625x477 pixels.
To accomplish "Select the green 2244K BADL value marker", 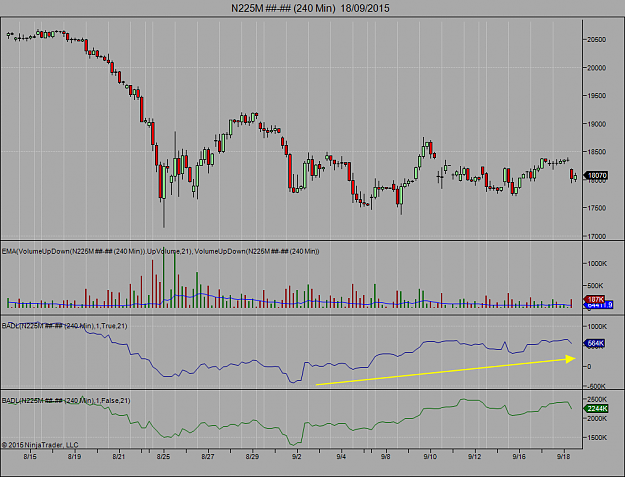I will (x=596, y=408).
